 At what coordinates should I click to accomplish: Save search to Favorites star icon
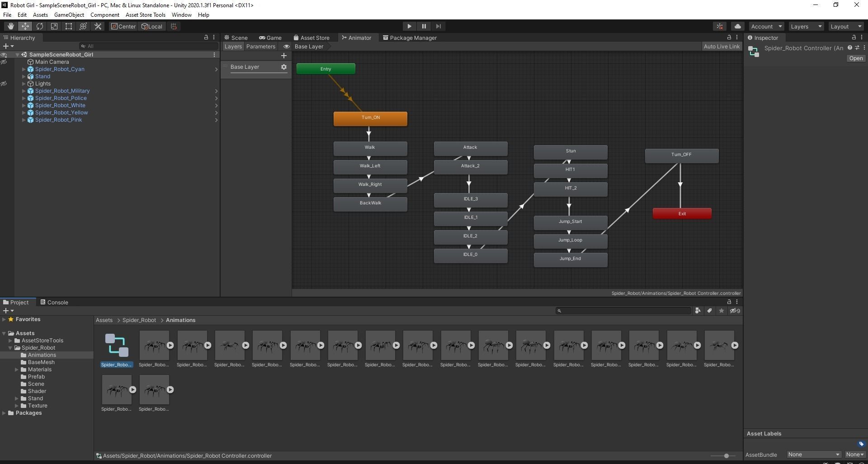point(722,311)
